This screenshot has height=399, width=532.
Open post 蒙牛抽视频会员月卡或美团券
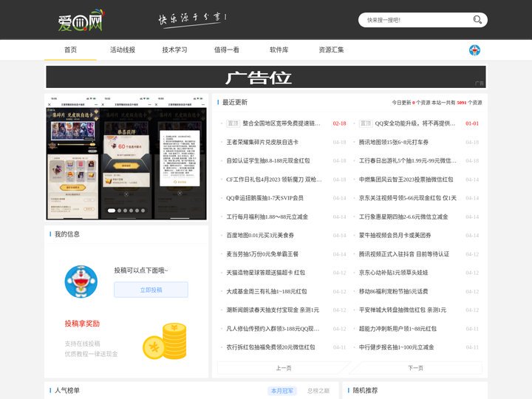coord(395,236)
